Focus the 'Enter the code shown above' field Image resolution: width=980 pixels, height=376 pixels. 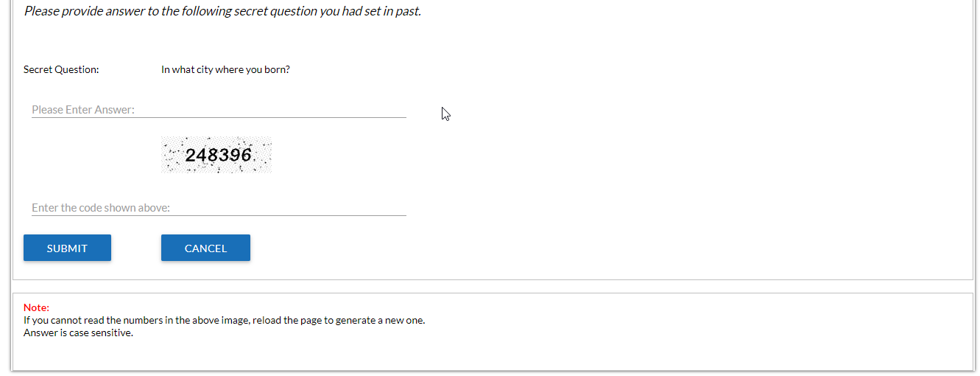coord(219,208)
